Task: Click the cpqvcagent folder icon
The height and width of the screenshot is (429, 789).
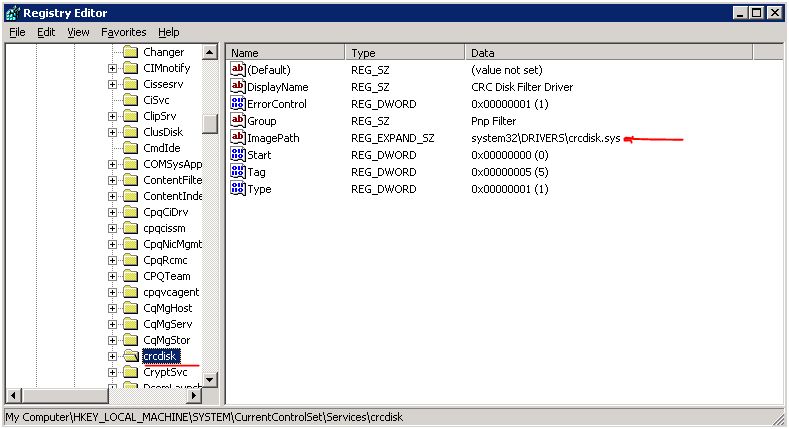Action: [x=130, y=292]
